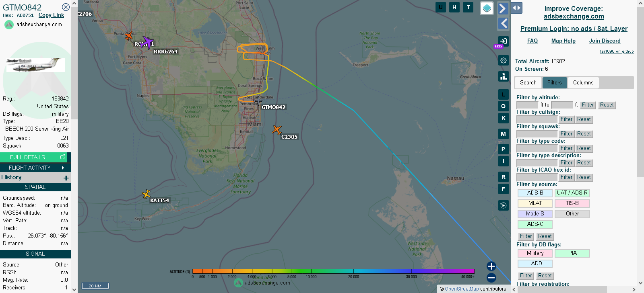Screen dimensions: 644x293
Task: Click the callsign filter input field
Action: 537,119
